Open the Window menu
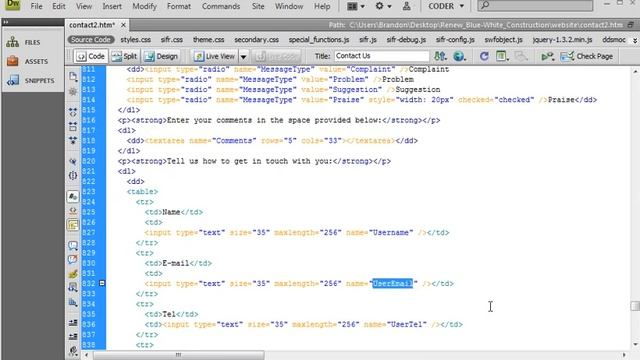Image resolution: width=640 pixels, height=360 pixels. click(289, 6)
